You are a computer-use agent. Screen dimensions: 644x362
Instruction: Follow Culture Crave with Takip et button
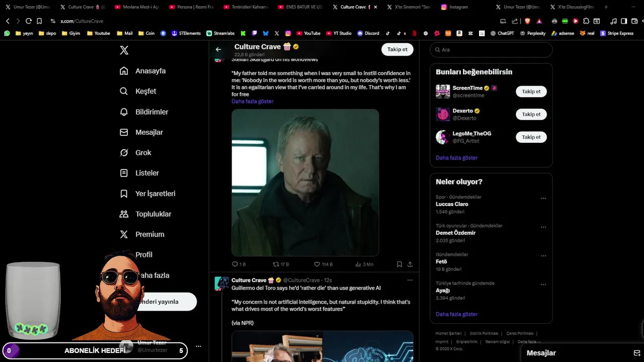(397, 49)
